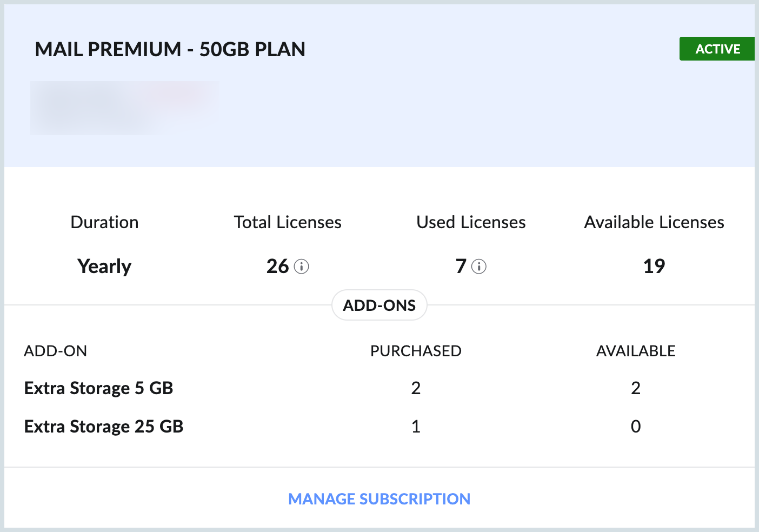Click the Yearly duration value
Screen dimensions: 759x532
[104, 266]
